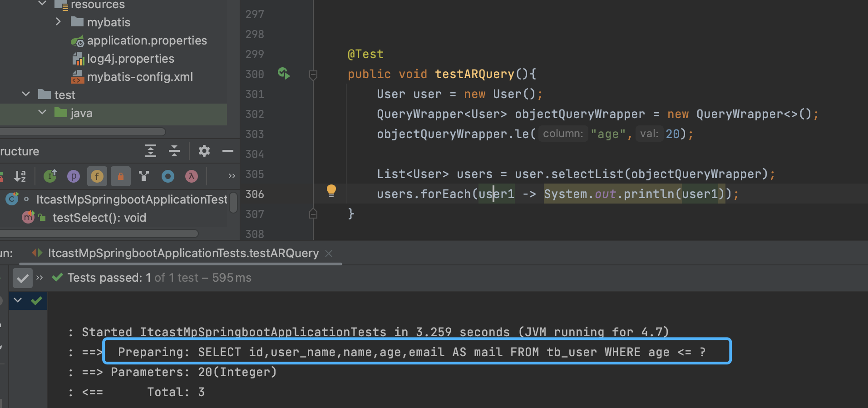This screenshot has height=408, width=868.
Task: Expand the mybatis folder
Action: (58, 22)
